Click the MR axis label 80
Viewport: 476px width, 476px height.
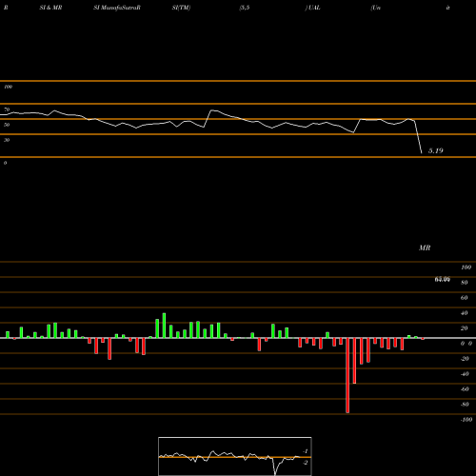point(465,283)
